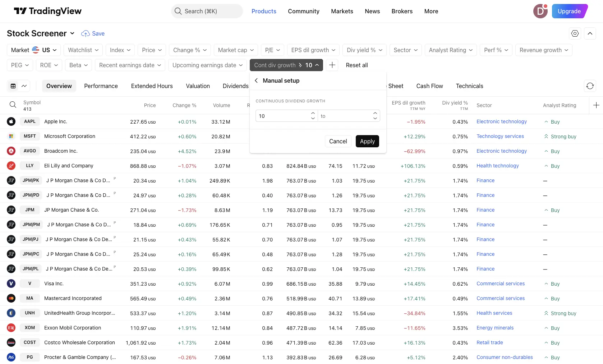Open the Watchlist filter dropdown
The image size is (603, 364).
coord(83,50)
